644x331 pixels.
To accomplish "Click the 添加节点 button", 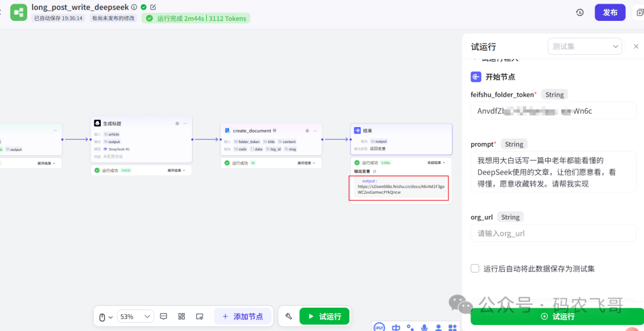I will pos(242,317).
